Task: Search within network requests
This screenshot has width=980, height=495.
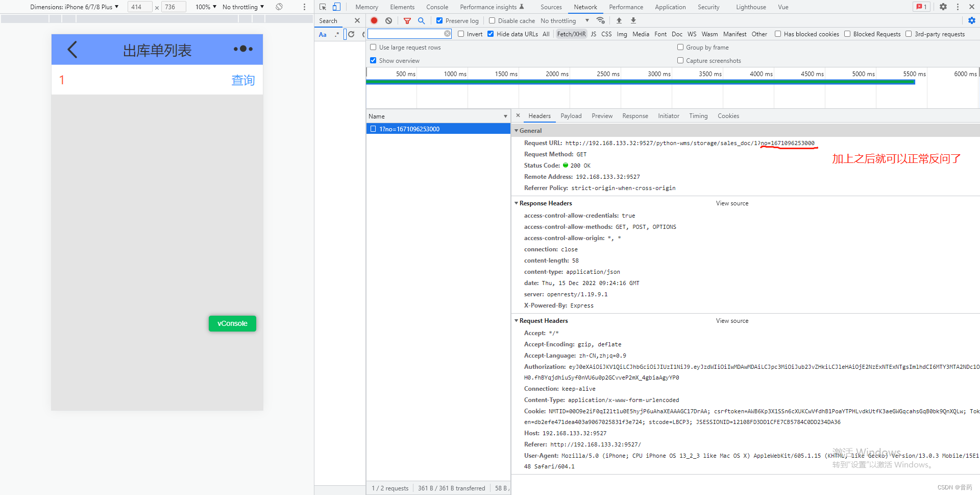Action: pos(421,20)
